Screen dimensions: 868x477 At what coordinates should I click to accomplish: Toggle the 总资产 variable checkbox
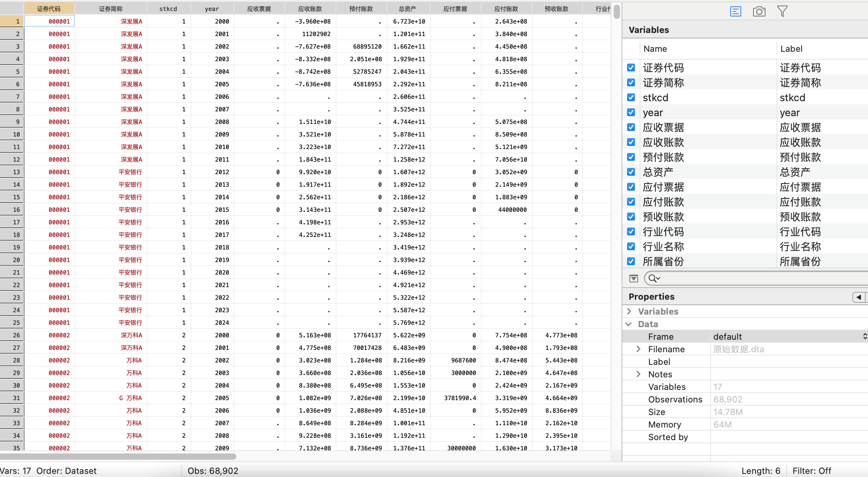pyautogui.click(x=631, y=172)
